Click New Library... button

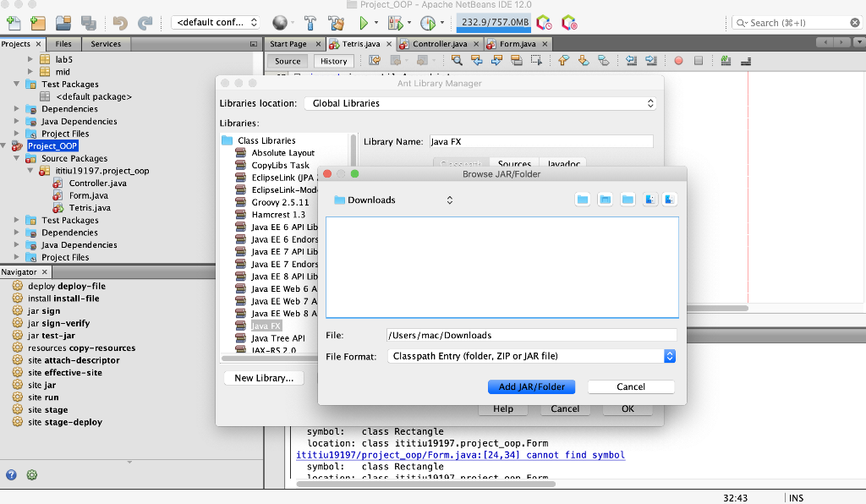tap(264, 378)
